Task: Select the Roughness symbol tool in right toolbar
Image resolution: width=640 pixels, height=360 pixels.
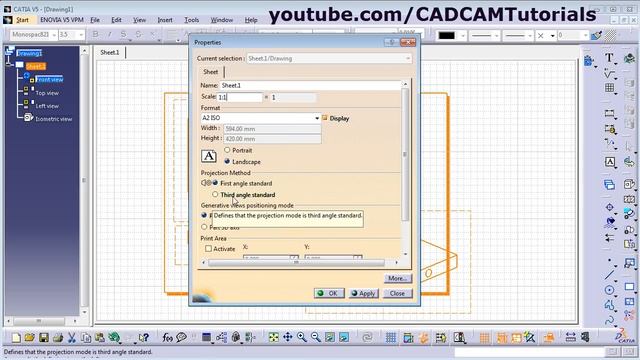Action: 609,74
